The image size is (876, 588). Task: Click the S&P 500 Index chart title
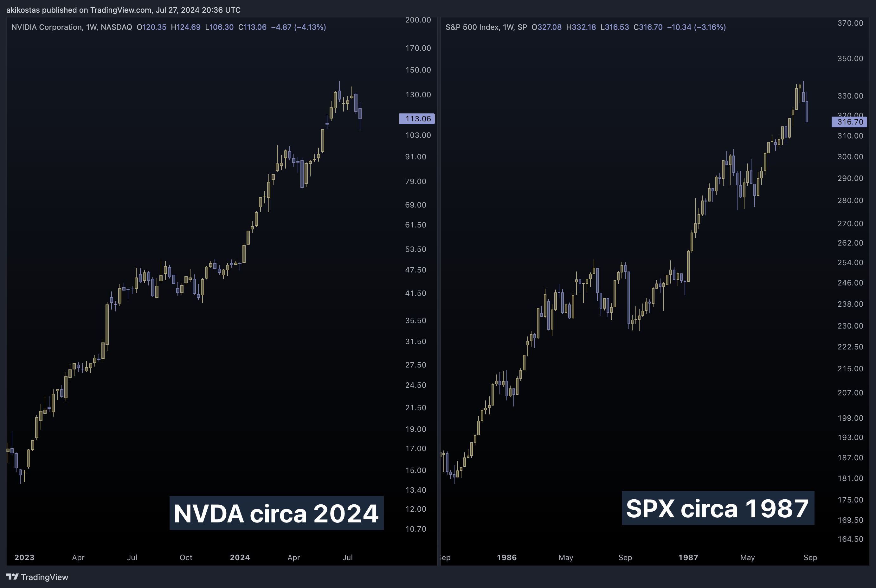486,27
